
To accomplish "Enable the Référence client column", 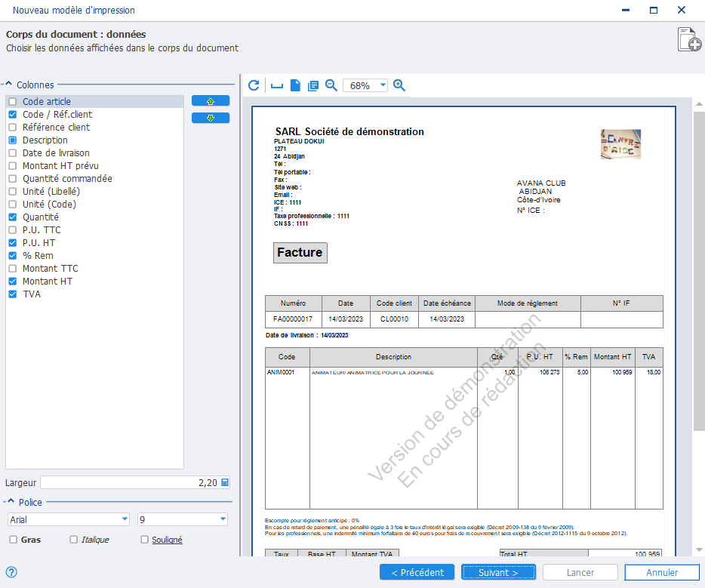I will coord(13,128).
